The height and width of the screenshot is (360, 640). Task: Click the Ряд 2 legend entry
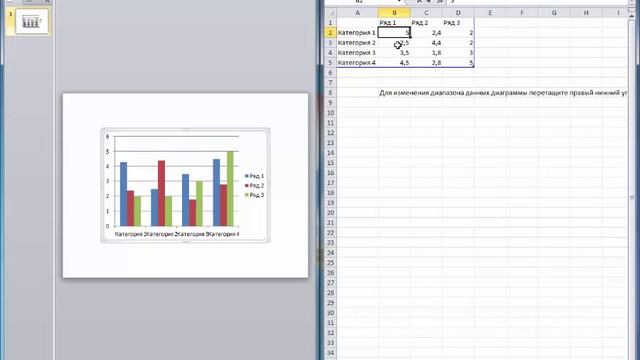pyautogui.click(x=254, y=185)
